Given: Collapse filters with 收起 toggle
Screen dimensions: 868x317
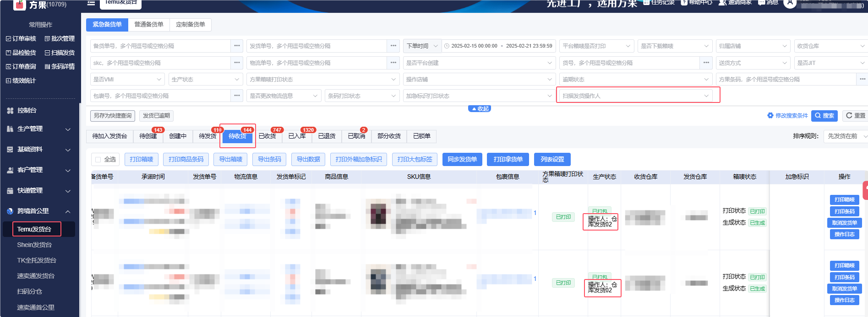Looking at the screenshot, I should click(x=480, y=109).
